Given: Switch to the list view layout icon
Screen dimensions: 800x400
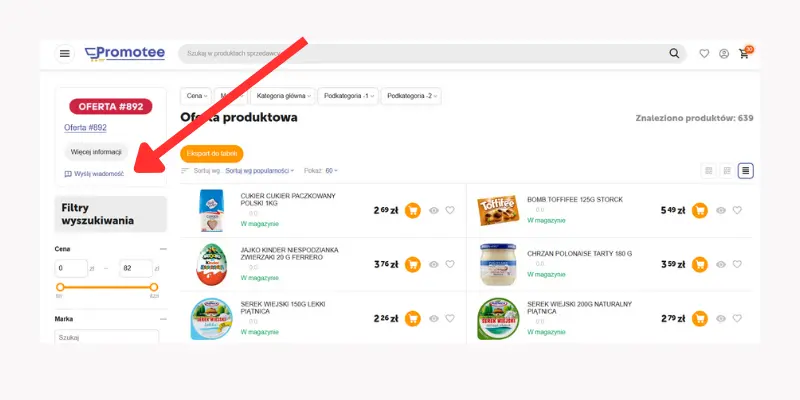Looking at the screenshot, I should [x=745, y=170].
